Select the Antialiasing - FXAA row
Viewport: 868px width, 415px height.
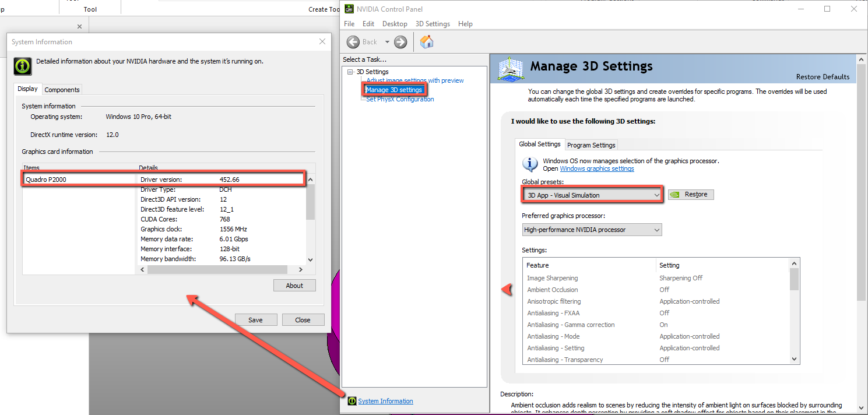point(656,313)
